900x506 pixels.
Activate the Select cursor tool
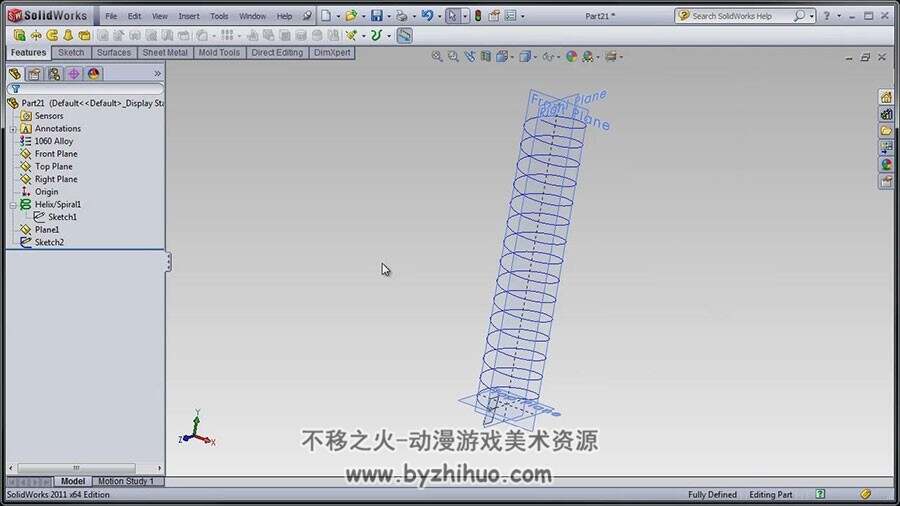pyautogui.click(x=452, y=16)
